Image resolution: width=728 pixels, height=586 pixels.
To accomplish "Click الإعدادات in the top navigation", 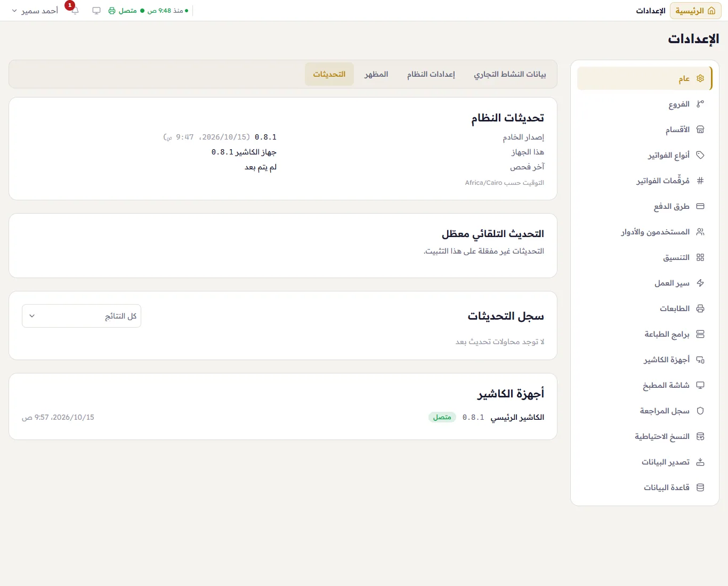I will coord(651,11).
